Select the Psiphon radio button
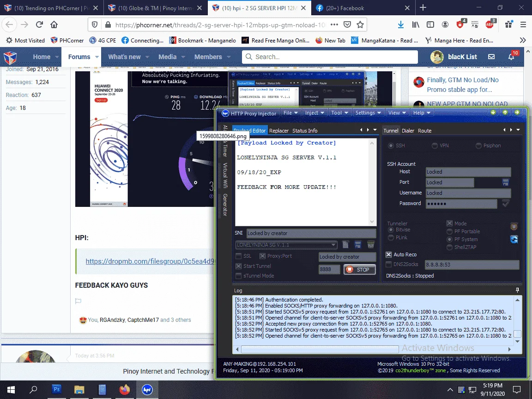The image size is (532, 399). pyautogui.click(x=478, y=145)
